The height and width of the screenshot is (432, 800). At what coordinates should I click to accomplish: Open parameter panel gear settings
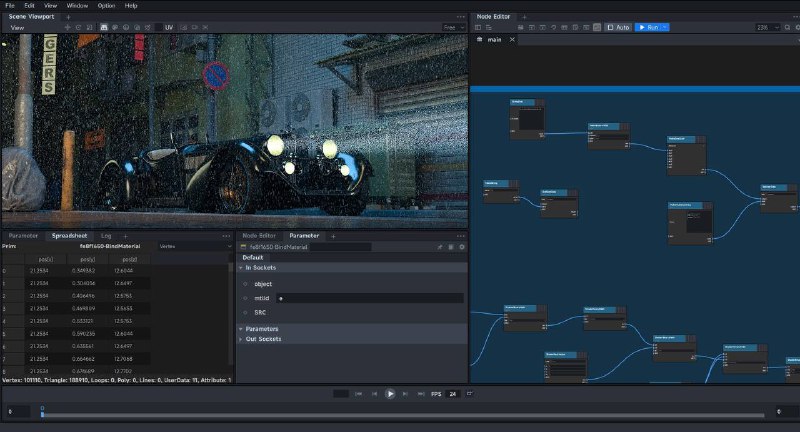point(462,247)
